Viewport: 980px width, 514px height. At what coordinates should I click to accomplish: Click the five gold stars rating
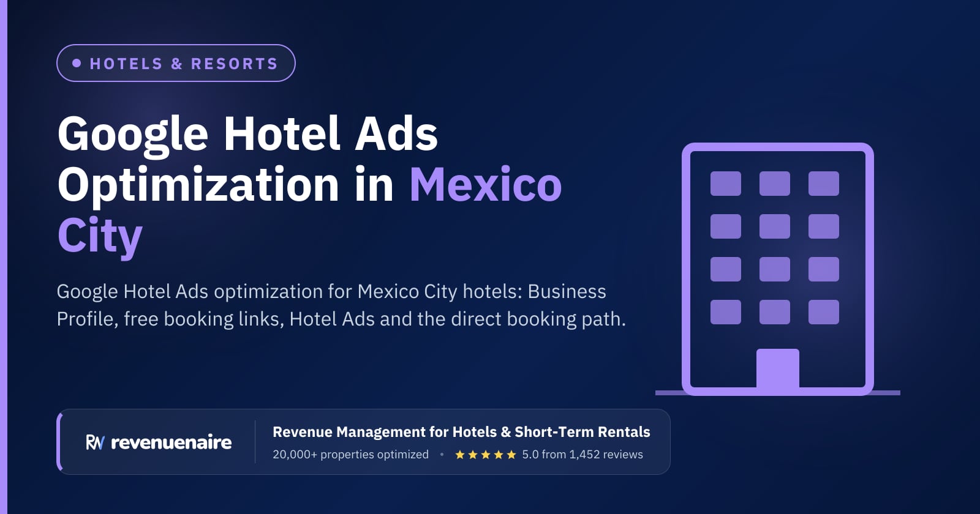pyautogui.click(x=486, y=455)
